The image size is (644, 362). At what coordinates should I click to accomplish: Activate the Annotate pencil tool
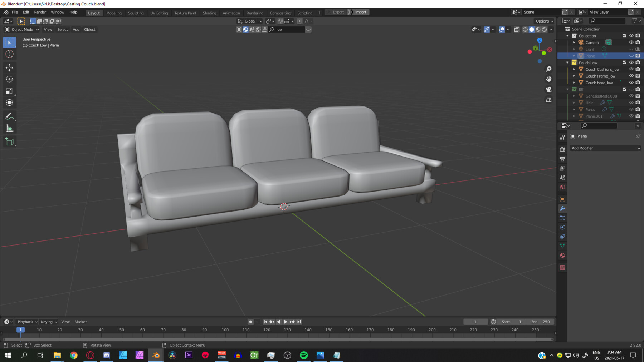click(x=10, y=116)
